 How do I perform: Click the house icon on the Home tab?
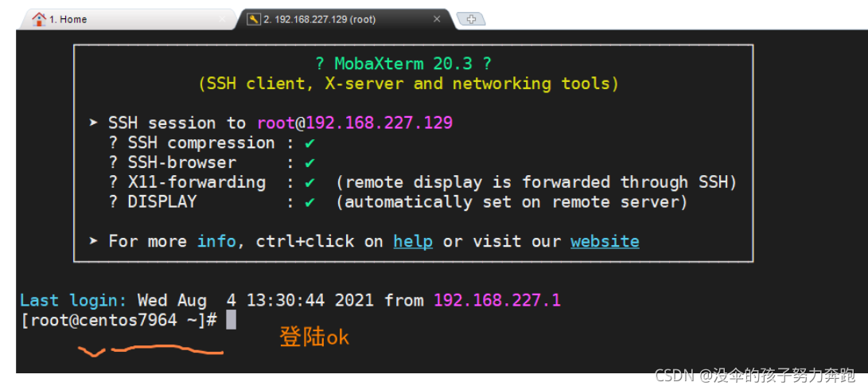pos(39,19)
